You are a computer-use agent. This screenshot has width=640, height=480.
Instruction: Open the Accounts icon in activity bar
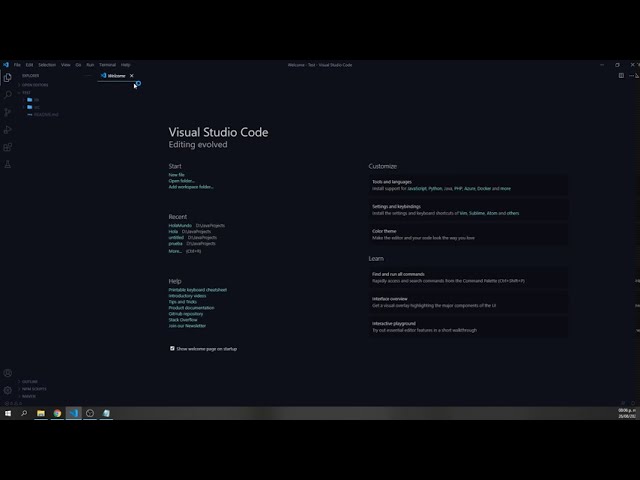coord(7,373)
